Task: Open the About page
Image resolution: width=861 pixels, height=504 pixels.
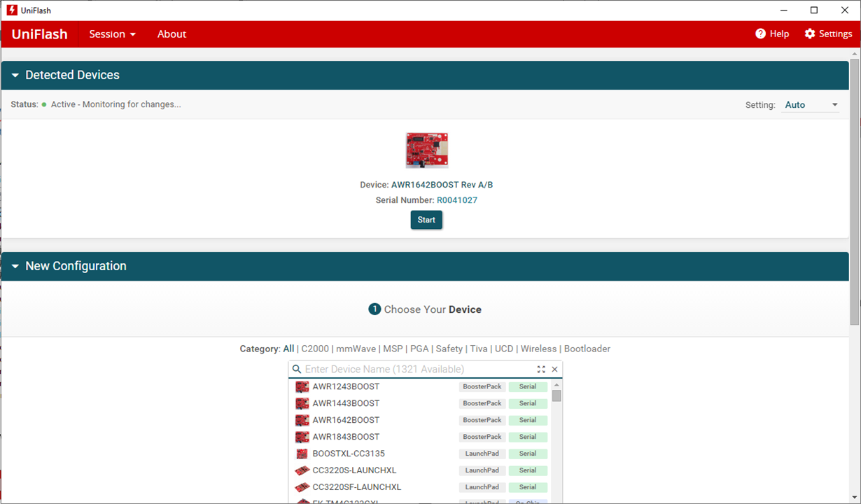Action: tap(171, 34)
